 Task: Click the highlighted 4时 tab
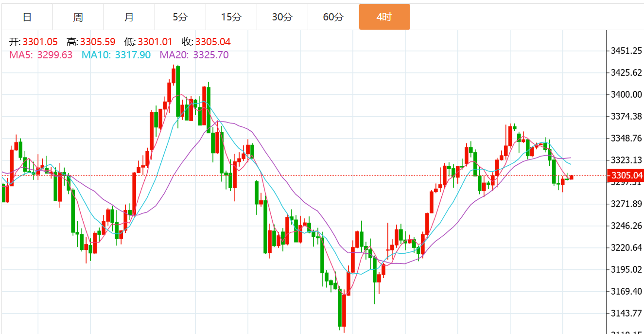(384, 17)
